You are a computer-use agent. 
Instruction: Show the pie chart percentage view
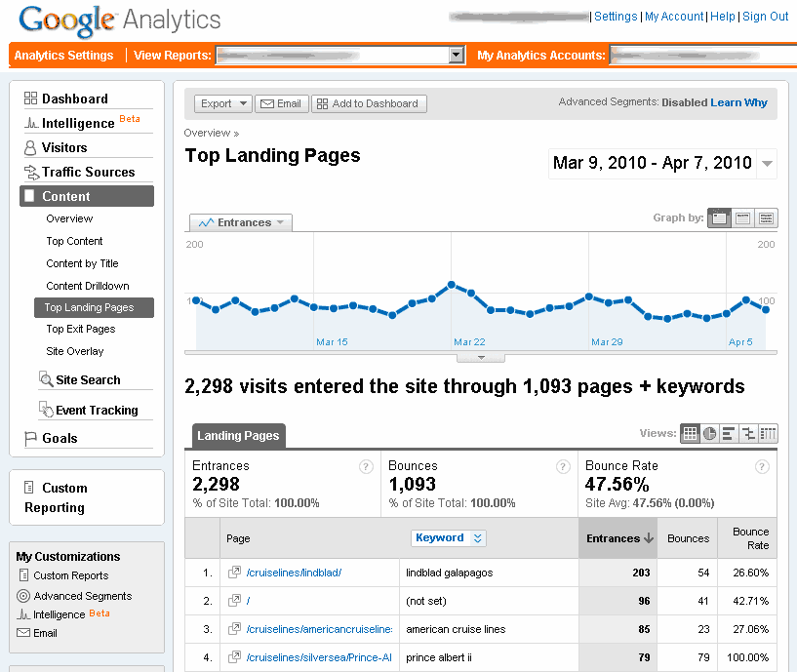709,434
